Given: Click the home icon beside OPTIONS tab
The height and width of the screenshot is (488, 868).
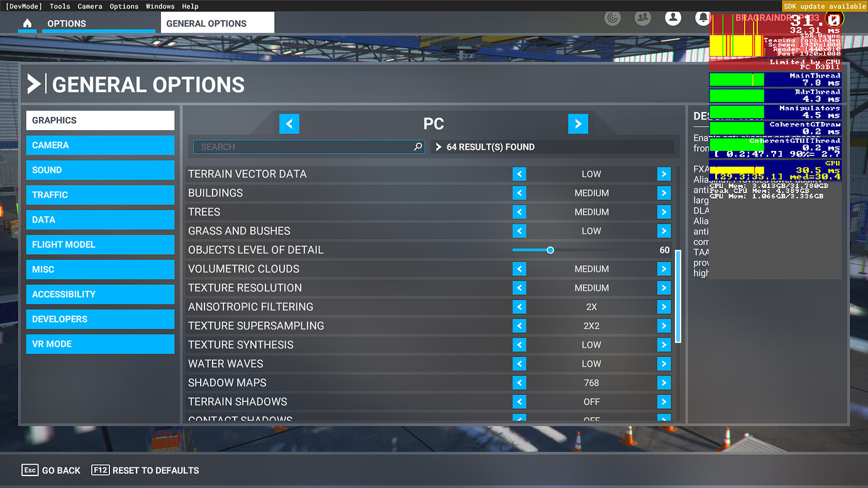Looking at the screenshot, I should (26, 21).
